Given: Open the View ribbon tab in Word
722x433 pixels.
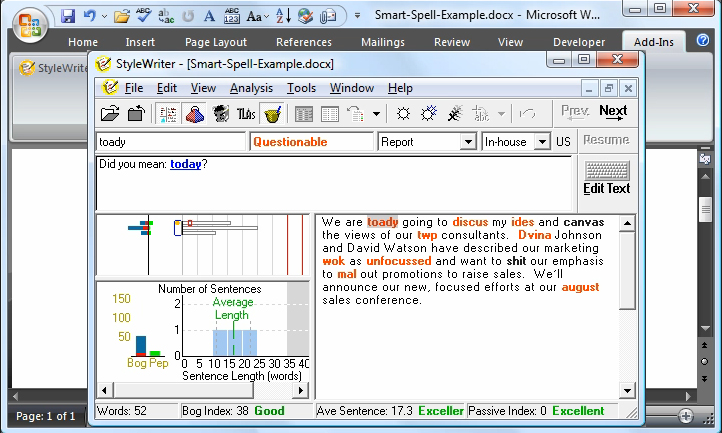Looking at the screenshot, I should click(510, 42).
